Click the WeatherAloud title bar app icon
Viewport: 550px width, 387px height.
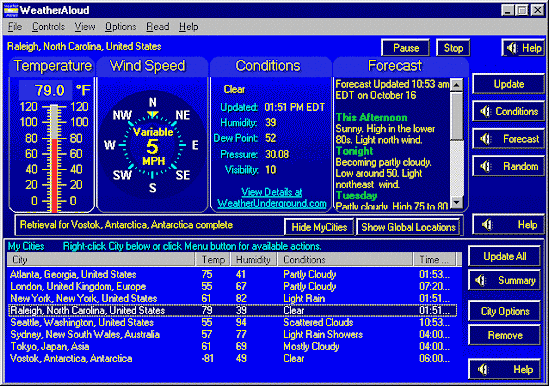pyautogui.click(x=11, y=10)
